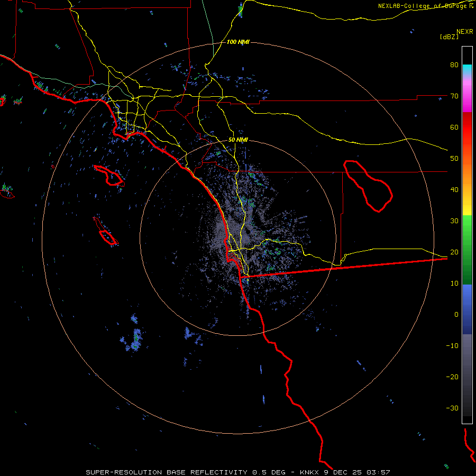Click the 40 value on dBZ scale

[x=454, y=190]
